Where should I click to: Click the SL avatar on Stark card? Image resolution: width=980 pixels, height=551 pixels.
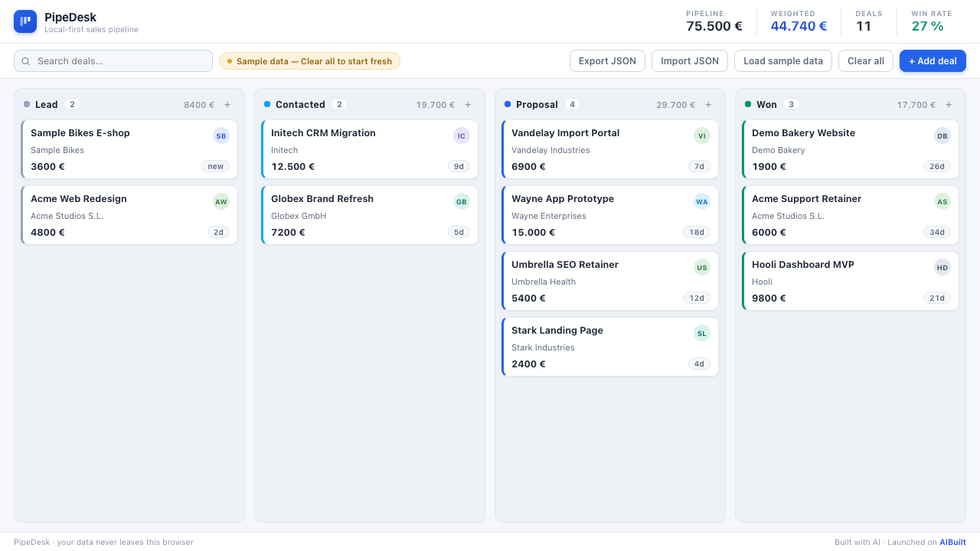[x=702, y=333]
